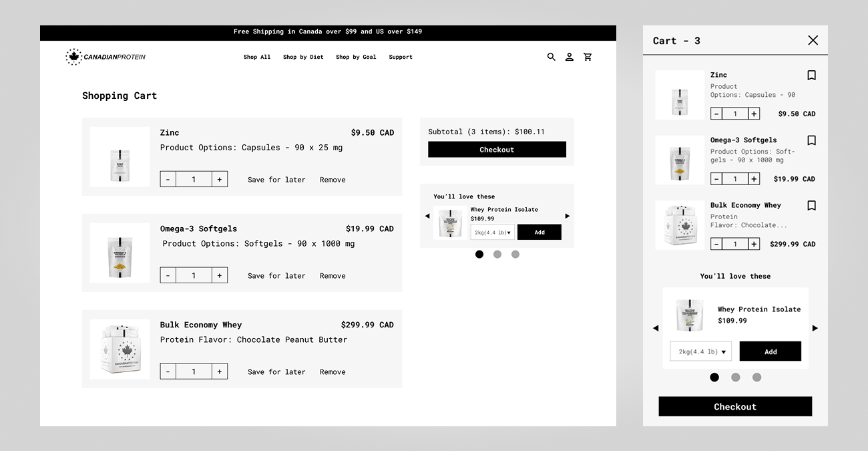Open the shopping cart icon in header
Viewport: 868px width, 451px height.
tap(588, 57)
